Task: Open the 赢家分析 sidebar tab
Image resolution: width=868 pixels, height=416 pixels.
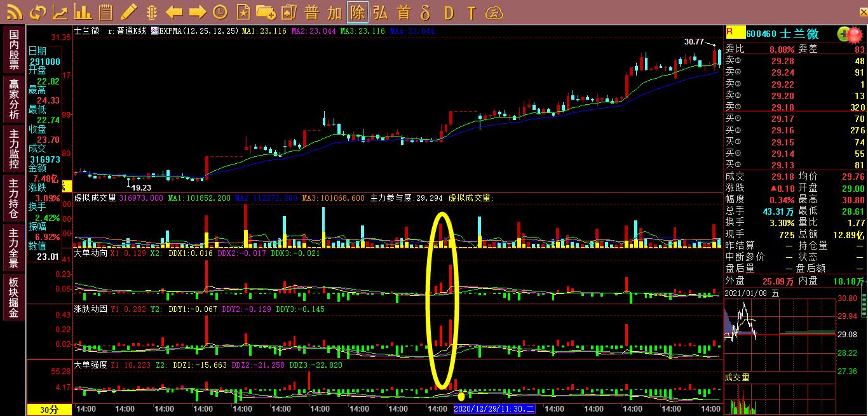Action: coord(14,98)
